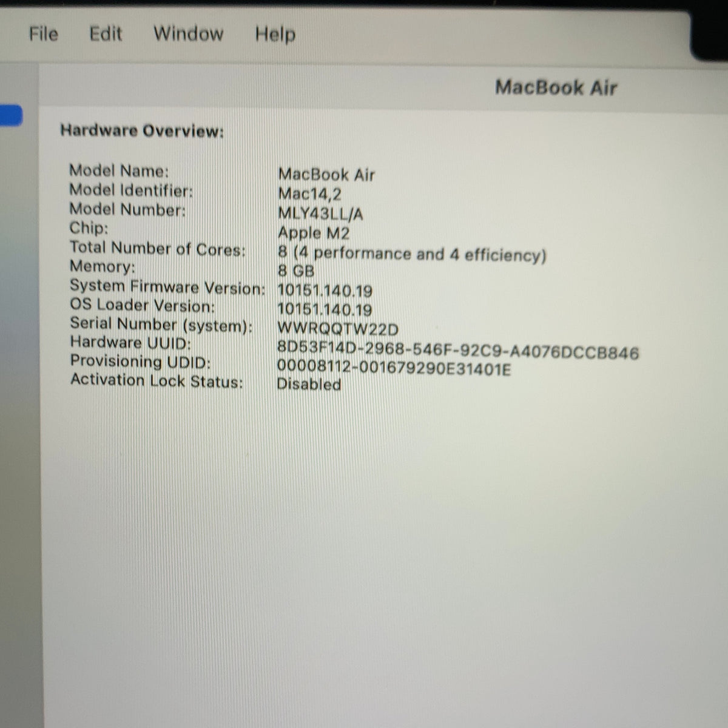
Task: Select the 8 (4 performance and 4 efficiency) value
Action: pos(412,254)
